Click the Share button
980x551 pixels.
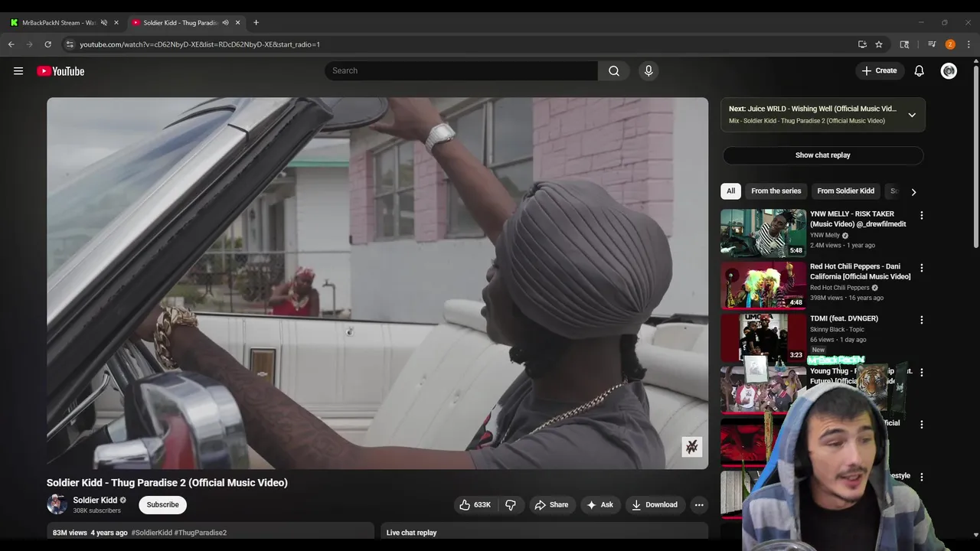click(x=551, y=504)
